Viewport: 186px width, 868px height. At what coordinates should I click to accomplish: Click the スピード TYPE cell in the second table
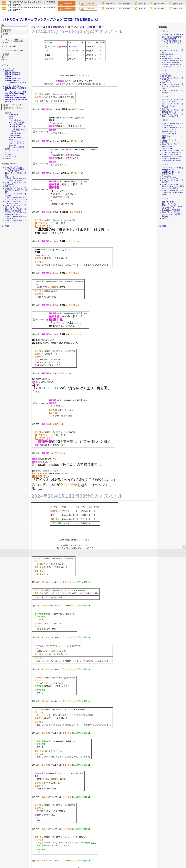click(84, 519)
